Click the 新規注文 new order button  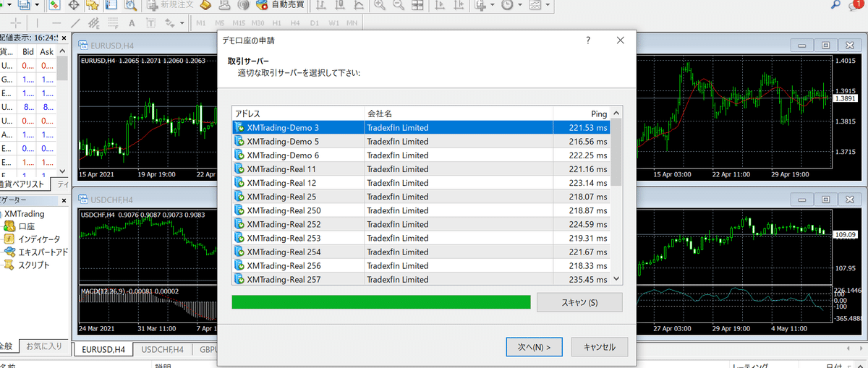click(170, 5)
